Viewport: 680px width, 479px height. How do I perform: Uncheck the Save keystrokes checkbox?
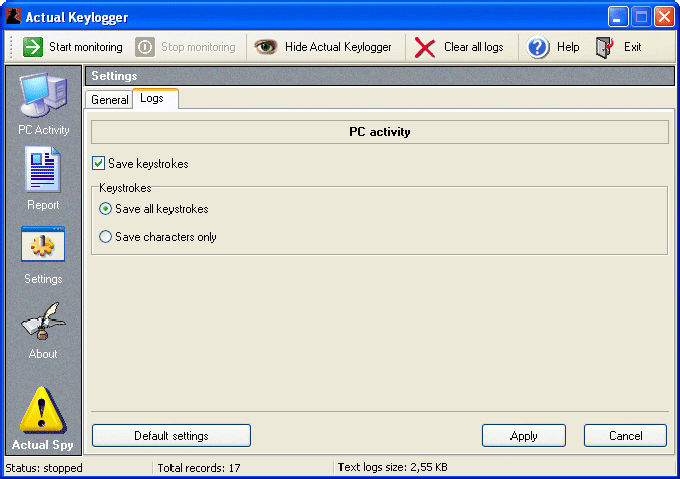click(98, 163)
